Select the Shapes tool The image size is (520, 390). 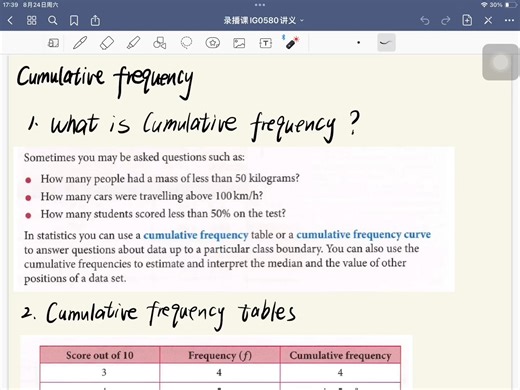pos(160,43)
